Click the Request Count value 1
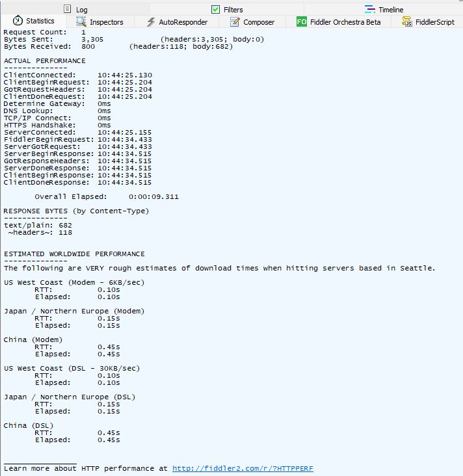 83,32
